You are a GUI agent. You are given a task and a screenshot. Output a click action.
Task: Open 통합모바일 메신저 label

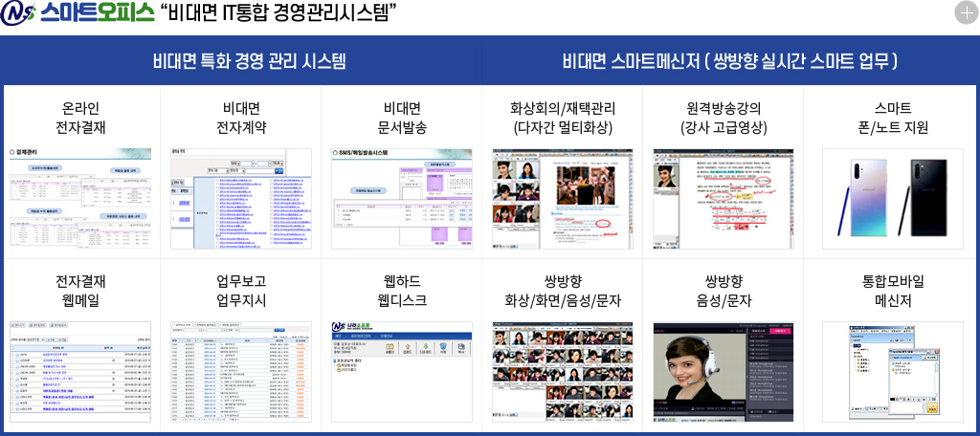pyautogui.click(x=893, y=291)
